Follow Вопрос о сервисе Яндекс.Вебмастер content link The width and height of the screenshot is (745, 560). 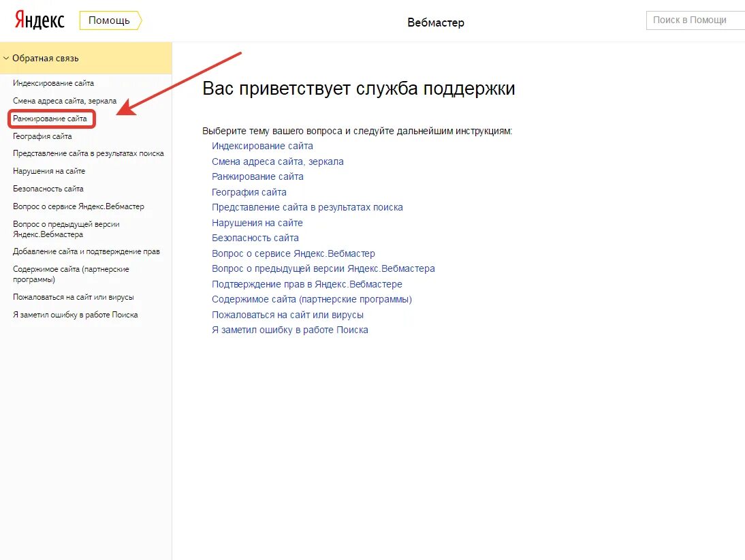(293, 253)
